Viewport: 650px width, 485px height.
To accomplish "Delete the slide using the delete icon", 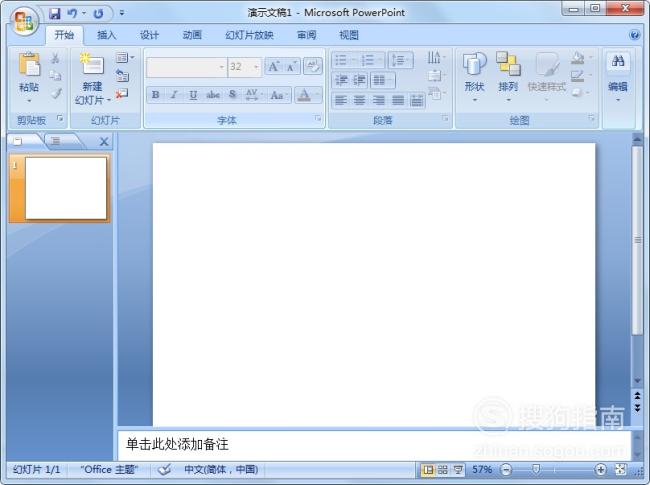I will pos(122,93).
